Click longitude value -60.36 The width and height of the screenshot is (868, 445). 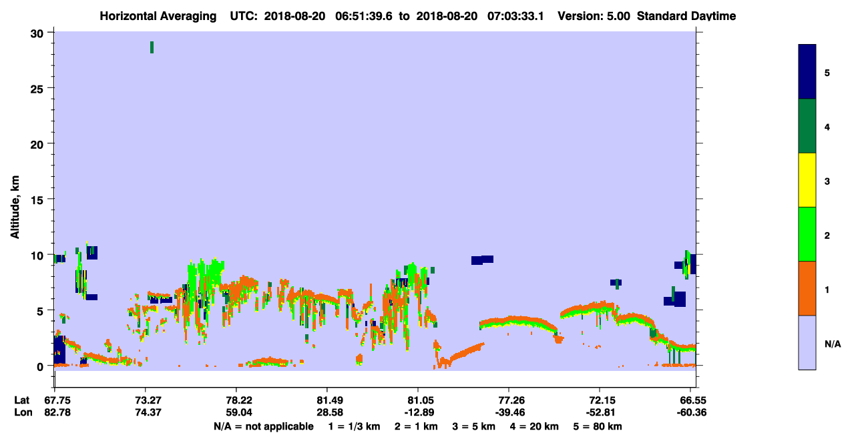[x=690, y=412]
